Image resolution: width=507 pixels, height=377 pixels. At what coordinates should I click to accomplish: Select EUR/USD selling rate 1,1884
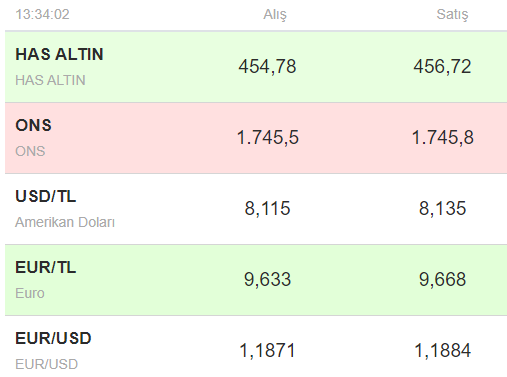pos(442,350)
